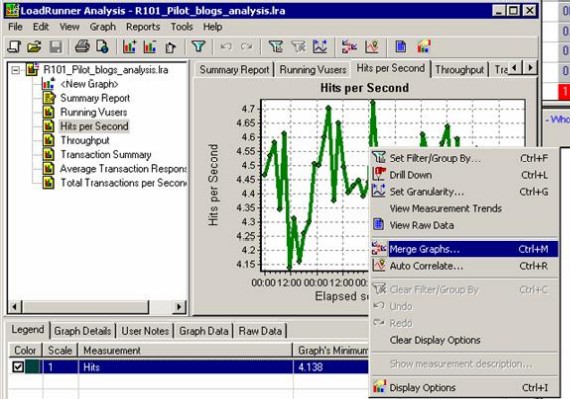Click the Summary Report icon in the tree
Image resolution: width=570 pixels, height=399 pixels.
[x=49, y=98]
